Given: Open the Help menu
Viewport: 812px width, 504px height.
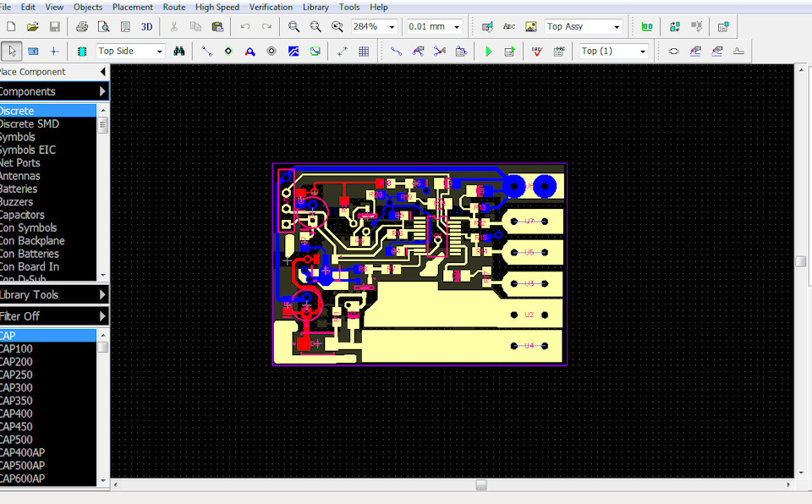Looking at the screenshot, I should [x=379, y=8].
